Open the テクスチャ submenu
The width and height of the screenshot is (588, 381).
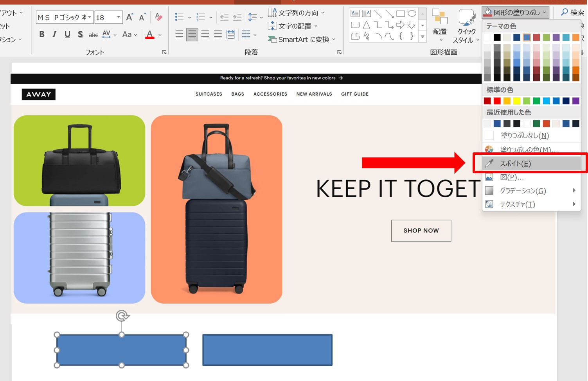(x=531, y=204)
